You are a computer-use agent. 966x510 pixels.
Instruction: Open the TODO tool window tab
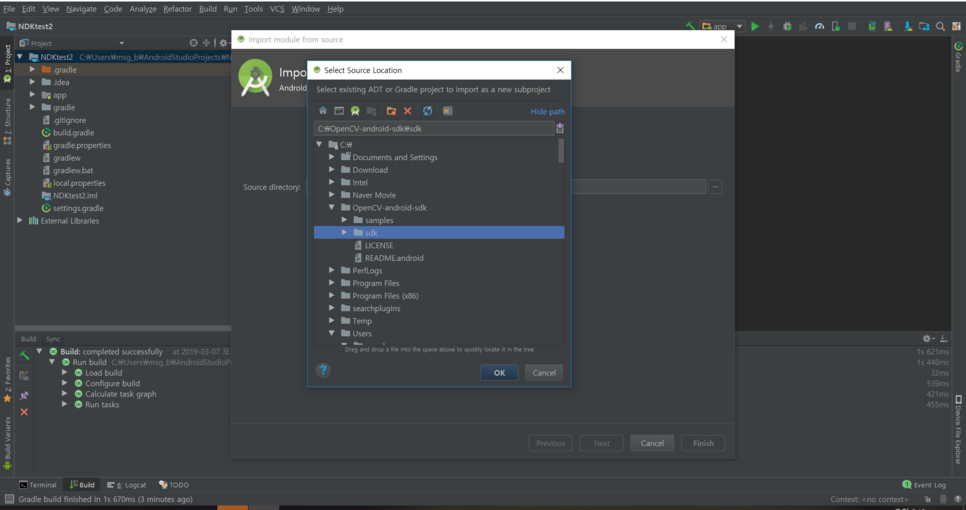pyautogui.click(x=174, y=485)
